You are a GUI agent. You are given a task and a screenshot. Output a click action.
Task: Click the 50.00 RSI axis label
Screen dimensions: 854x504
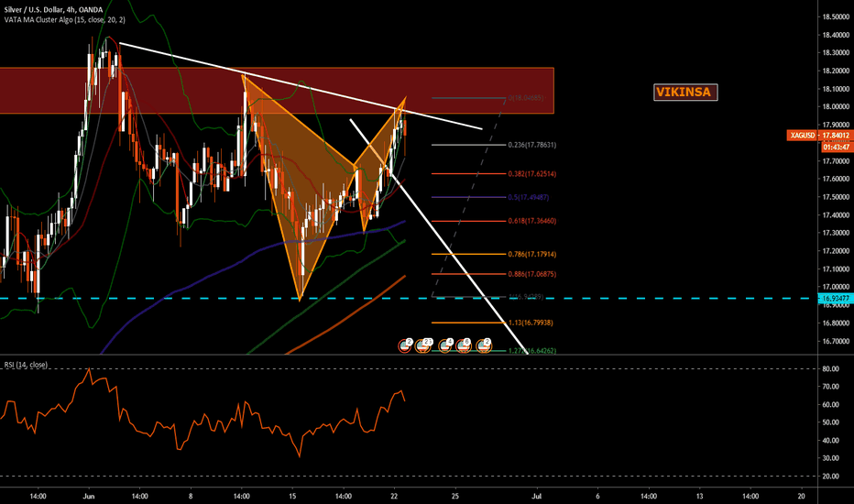pyautogui.click(x=830, y=422)
